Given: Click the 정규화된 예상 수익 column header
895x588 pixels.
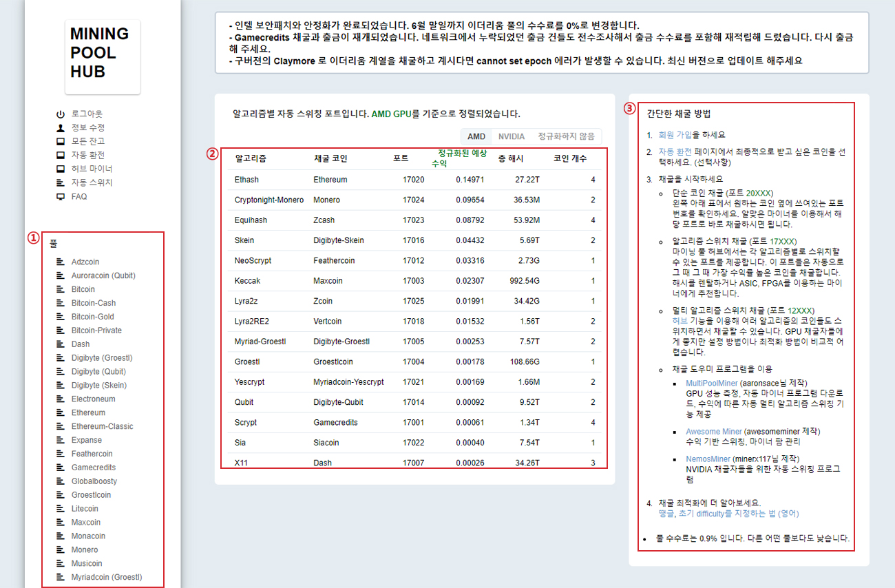Looking at the screenshot, I should point(461,158).
